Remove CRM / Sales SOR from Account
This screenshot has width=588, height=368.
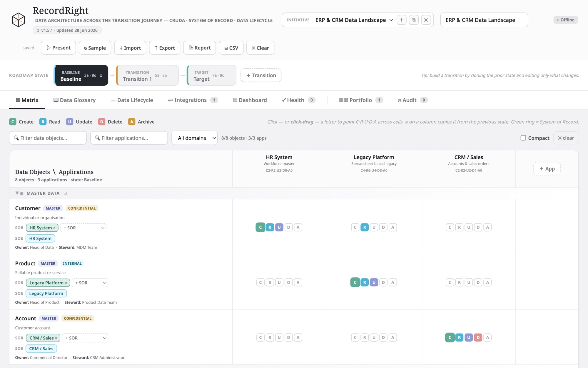point(56,338)
